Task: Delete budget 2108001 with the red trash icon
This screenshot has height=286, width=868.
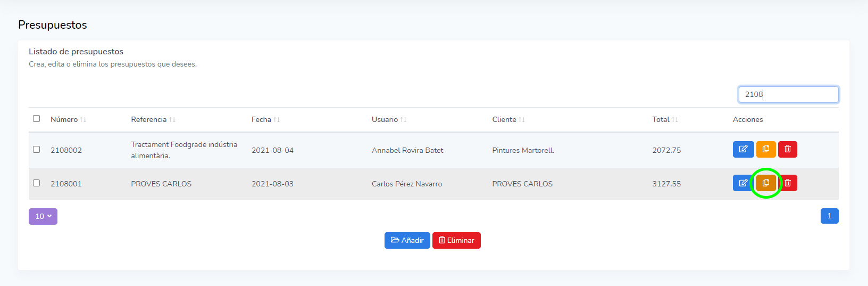Action: (788, 183)
